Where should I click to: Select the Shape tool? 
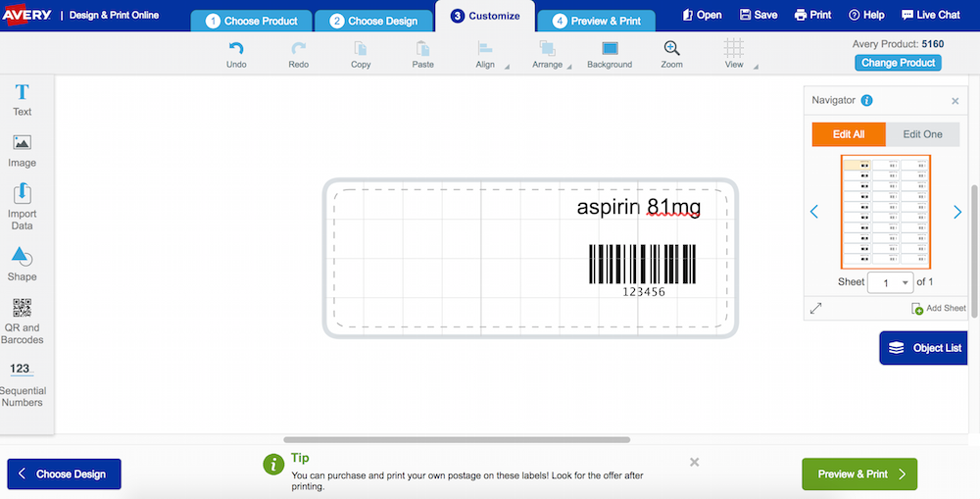(x=22, y=264)
